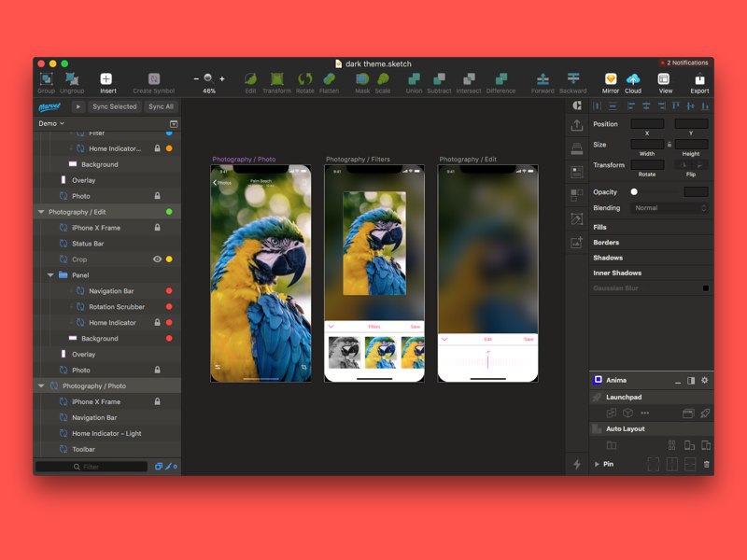The image size is (747, 560).
Task: Toggle lock on Home Indicator layer
Action: click(x=157, y=322)
